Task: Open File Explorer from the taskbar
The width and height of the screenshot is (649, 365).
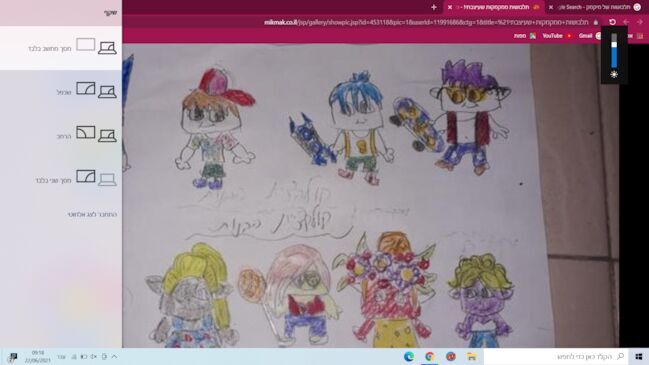Action: pyautogui.click(x=471, y=356)
